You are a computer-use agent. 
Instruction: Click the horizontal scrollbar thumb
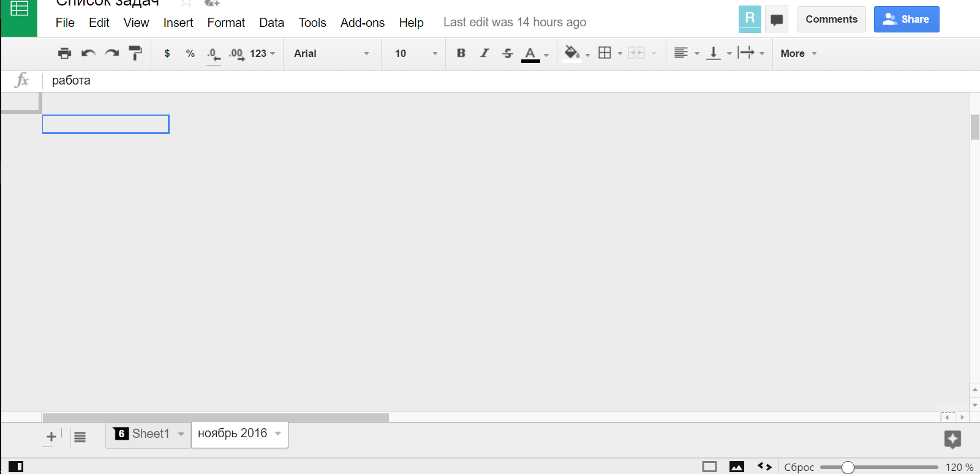click(216, 418)
